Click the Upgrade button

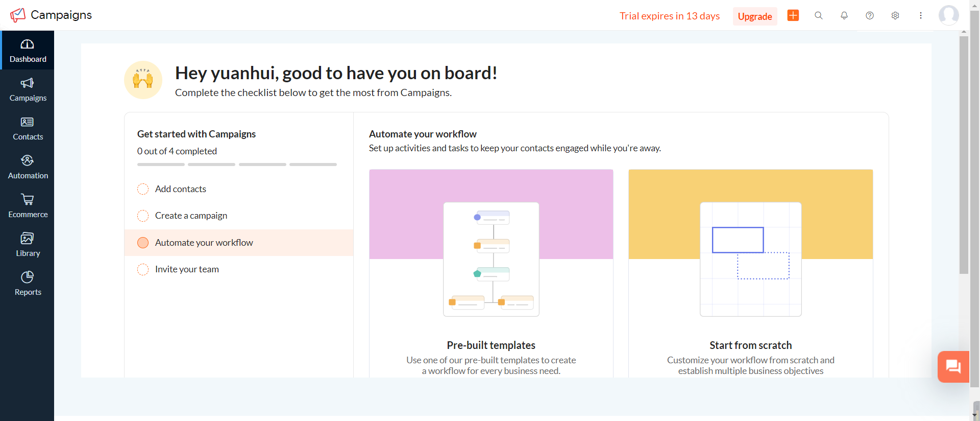click(755, 16)
